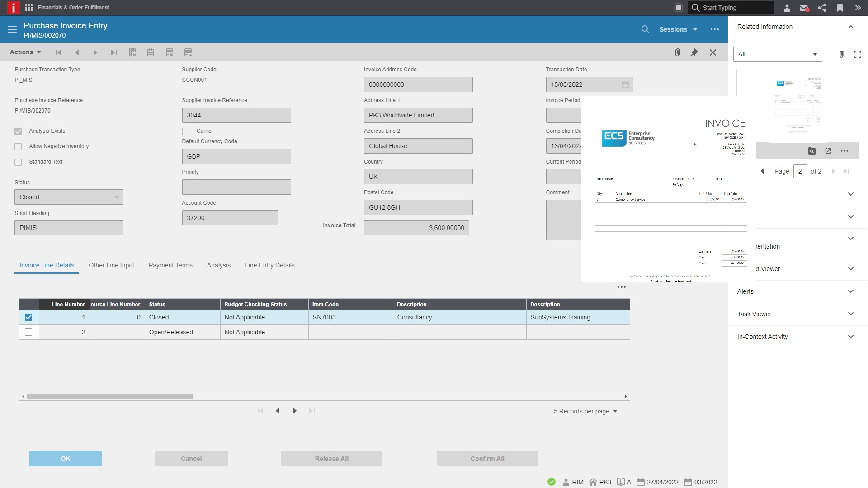Switch to the Payment Terms tab
The height and width of the screenshot is (488, 868).
[170, 265]
